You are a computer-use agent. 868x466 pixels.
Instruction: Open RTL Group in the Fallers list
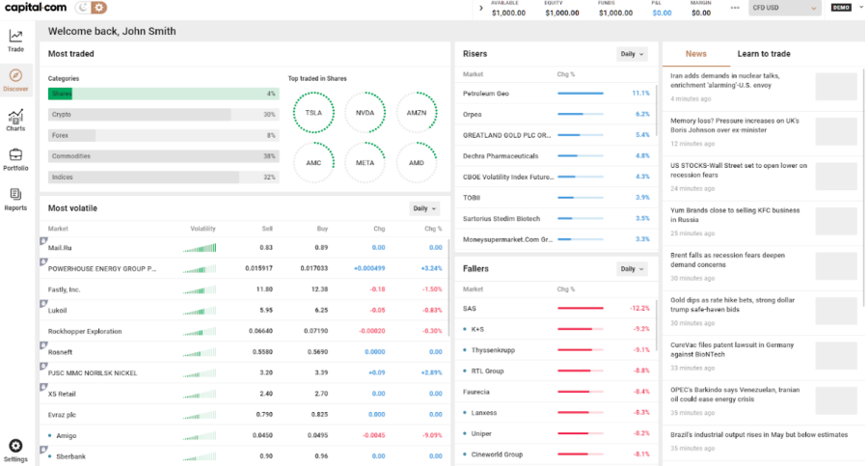tap(556, 370)
